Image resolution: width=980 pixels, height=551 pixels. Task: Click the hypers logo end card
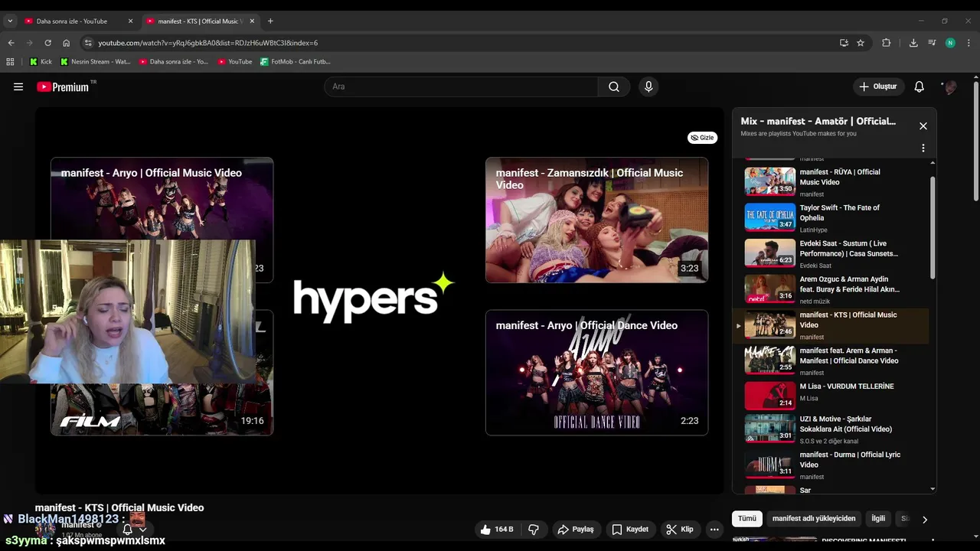(x=374, y=297)
